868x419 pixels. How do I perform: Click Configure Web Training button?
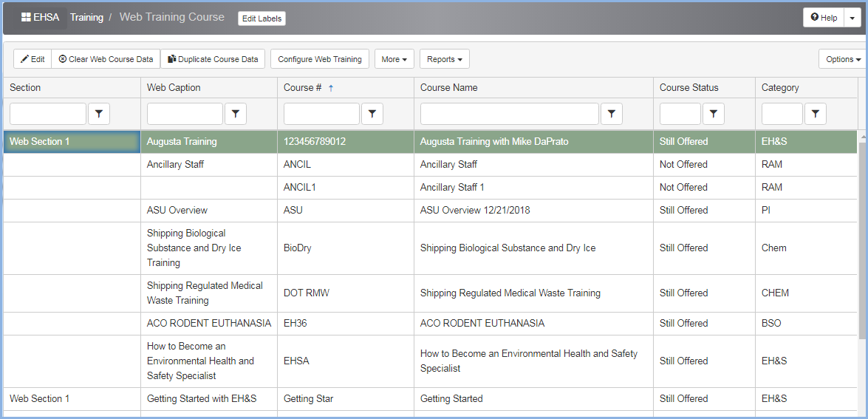pos(320,59)
